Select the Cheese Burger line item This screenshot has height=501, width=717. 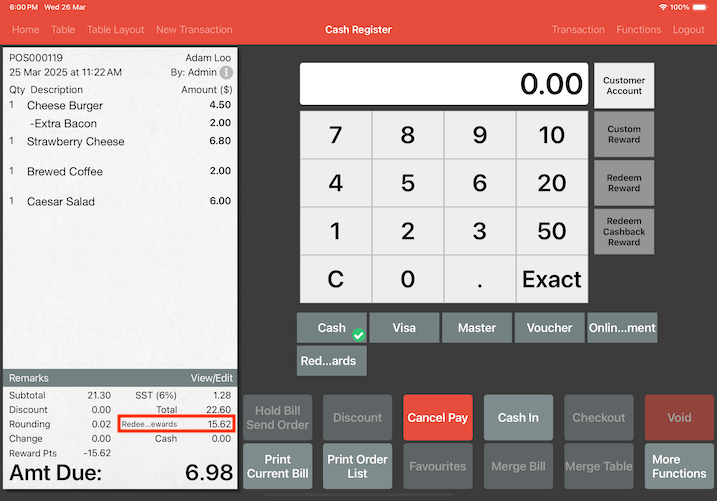click(x=120, y=105)
